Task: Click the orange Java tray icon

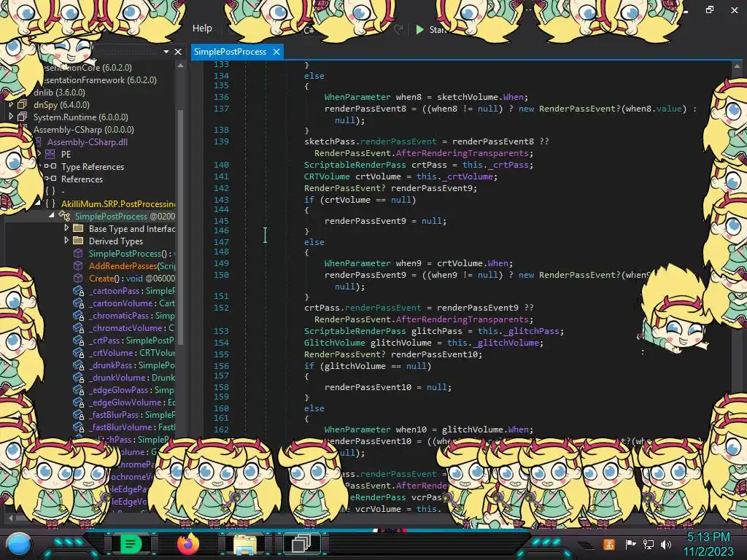Action: tap(609, 544)
